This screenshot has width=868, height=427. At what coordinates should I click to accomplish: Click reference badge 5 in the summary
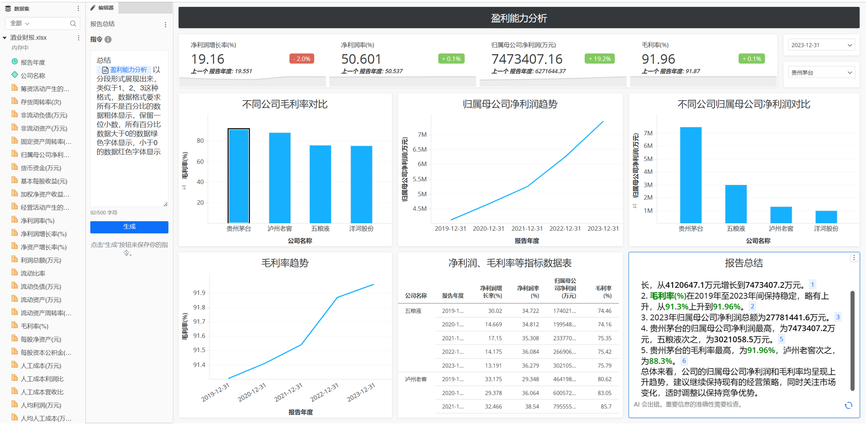(x=781, y=339)
